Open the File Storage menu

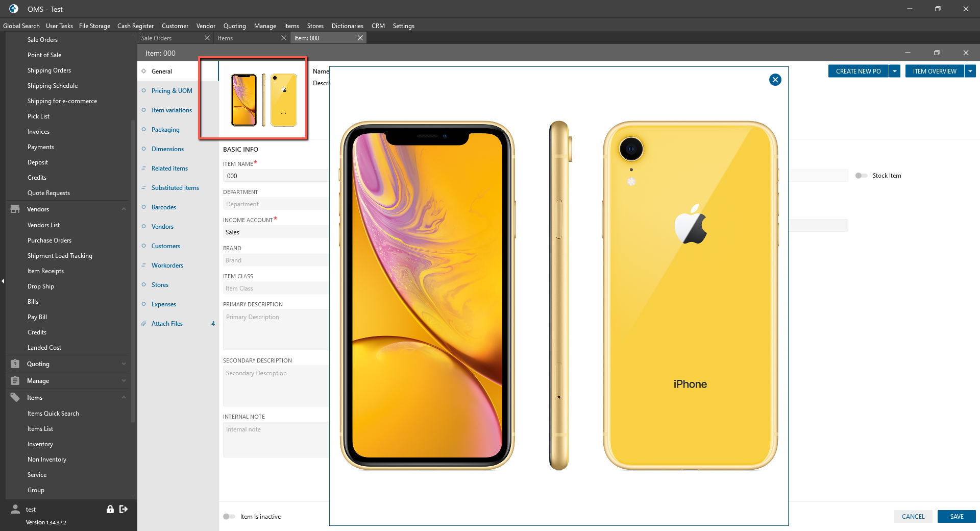94,26
